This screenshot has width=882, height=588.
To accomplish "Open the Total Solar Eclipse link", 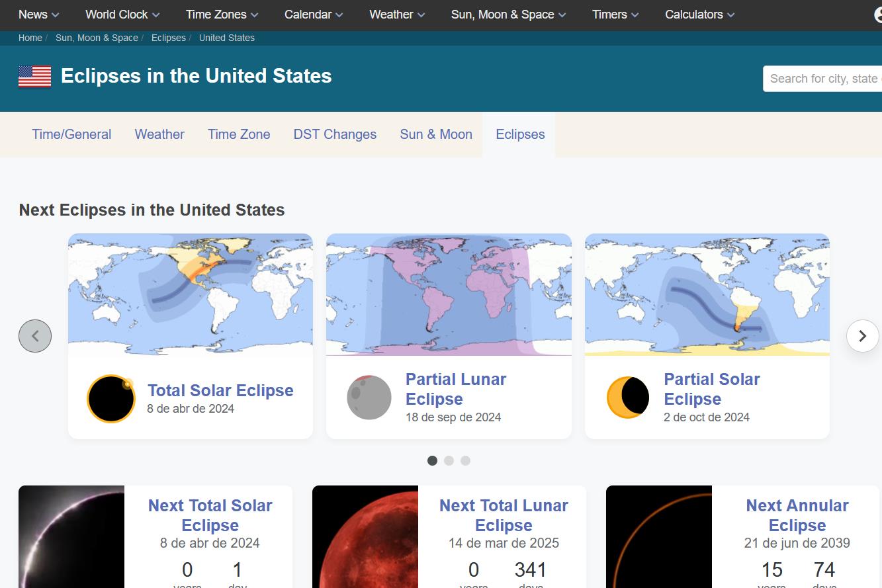I will point(220,390).
